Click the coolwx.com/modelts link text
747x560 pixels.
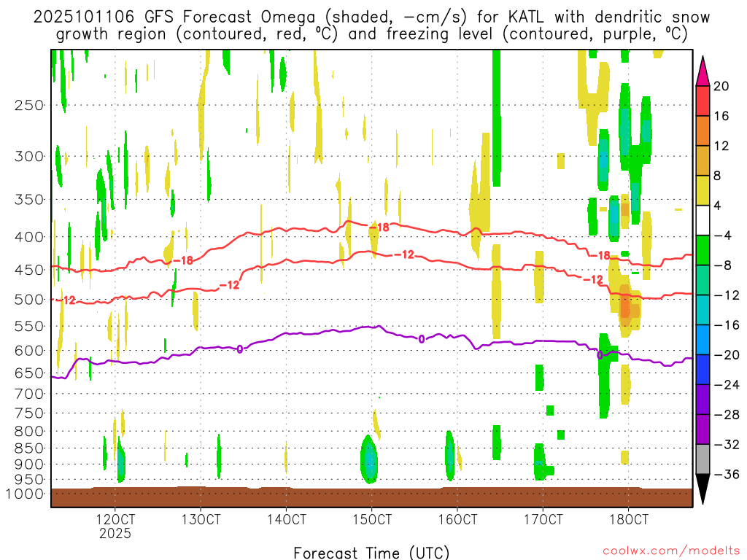pyautogui.click(x=671, y=551)
